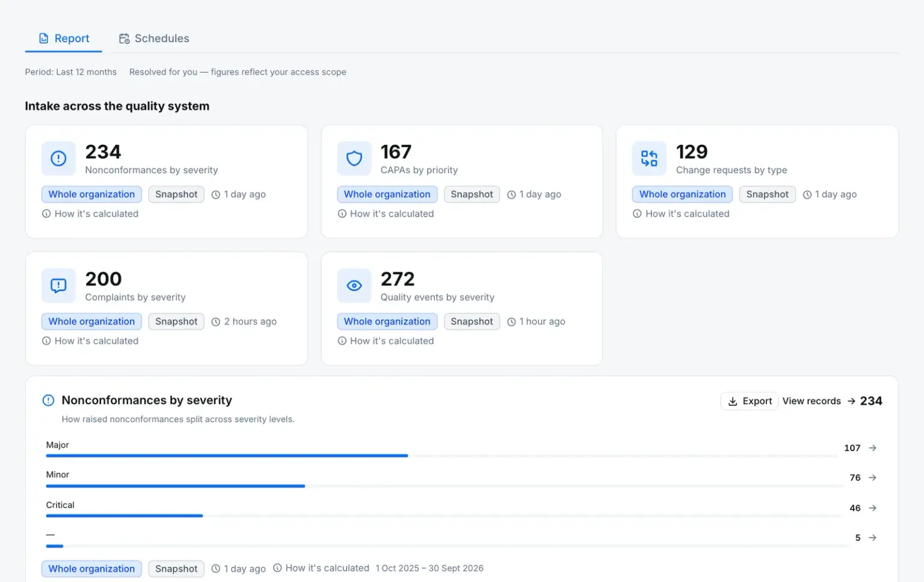
Task: Click the Major severity progress bar
Action: (442, 456)
